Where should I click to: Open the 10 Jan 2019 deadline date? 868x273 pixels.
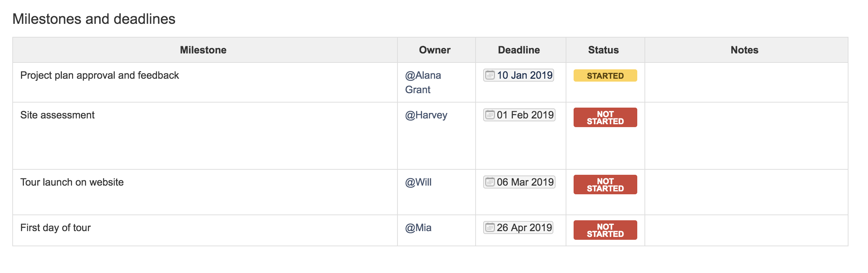(519, 75)
